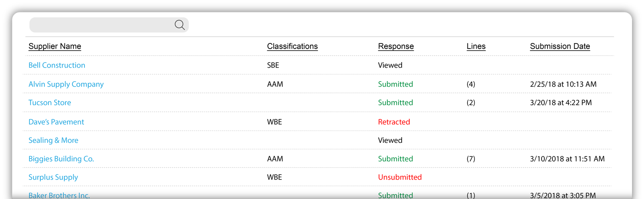
Task: Click the (4) lines count for Alvin Supply
Action: [x=471, y=84]
